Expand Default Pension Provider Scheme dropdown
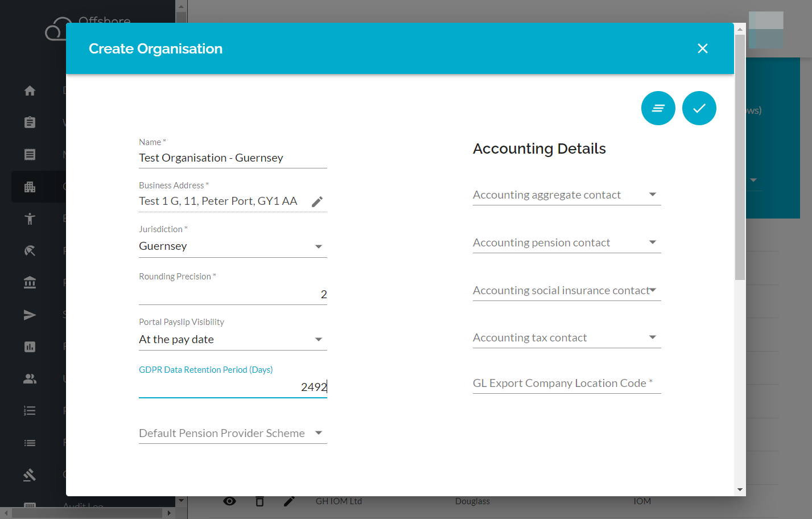 tap(233, 434)
